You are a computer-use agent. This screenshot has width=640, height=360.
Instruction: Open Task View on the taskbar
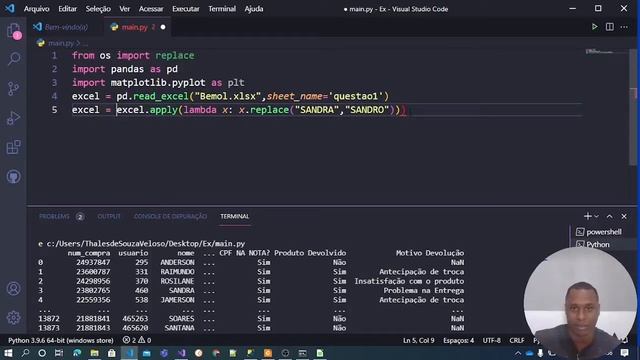tap(59, 353)
